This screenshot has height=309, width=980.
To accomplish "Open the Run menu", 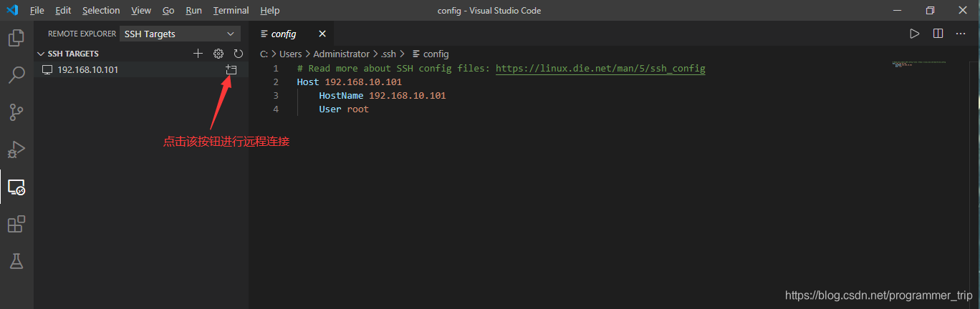I will click(x=193, y=10).
